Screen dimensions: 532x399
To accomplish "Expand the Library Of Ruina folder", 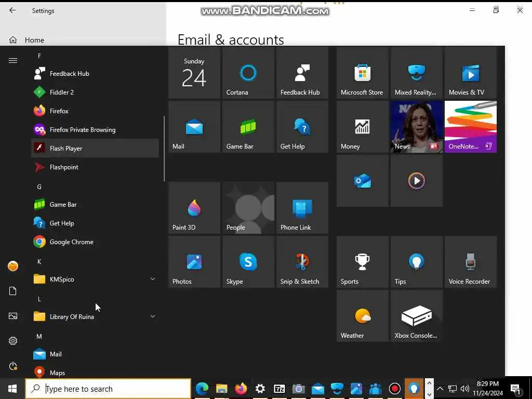I will [95, 316].
